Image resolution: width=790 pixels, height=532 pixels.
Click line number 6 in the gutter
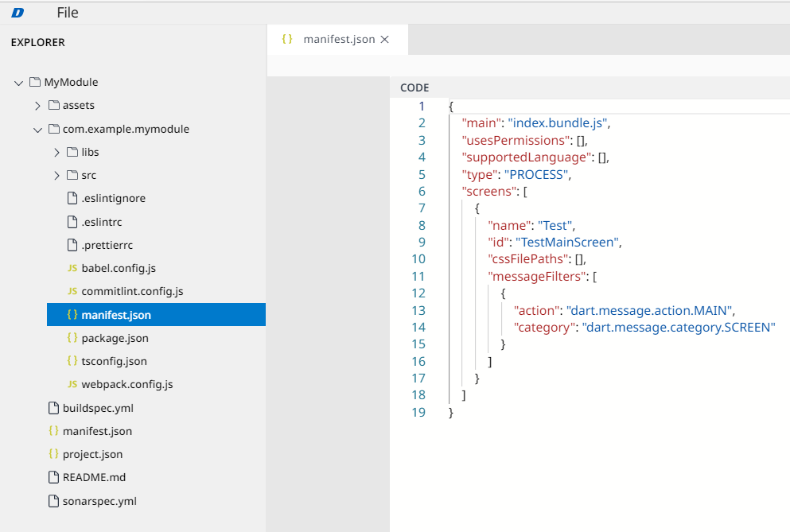coord(422,192)
